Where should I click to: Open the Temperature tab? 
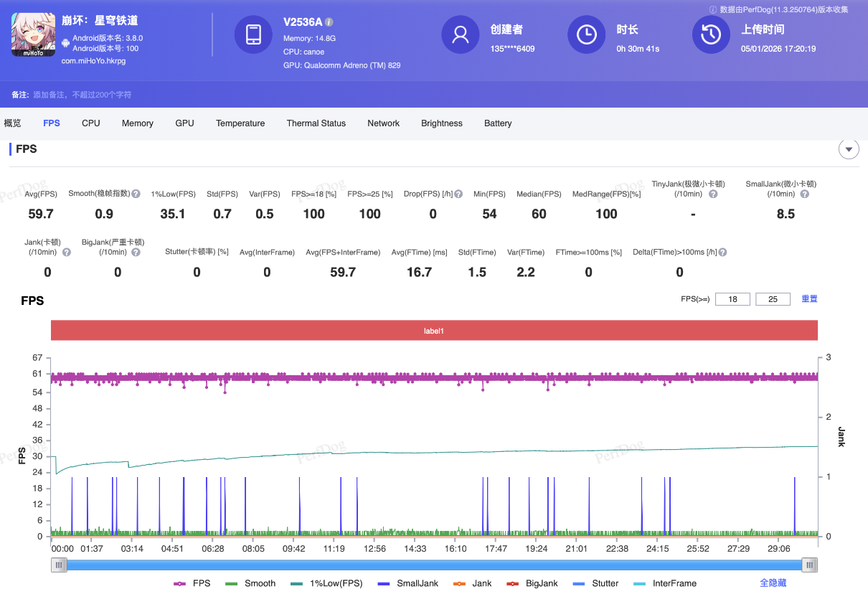pos(240,123)
